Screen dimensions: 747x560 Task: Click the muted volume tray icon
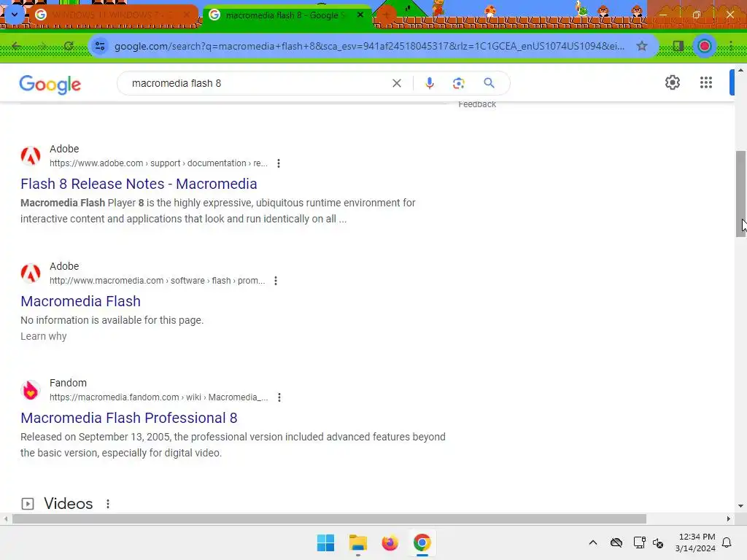[658, 542]
